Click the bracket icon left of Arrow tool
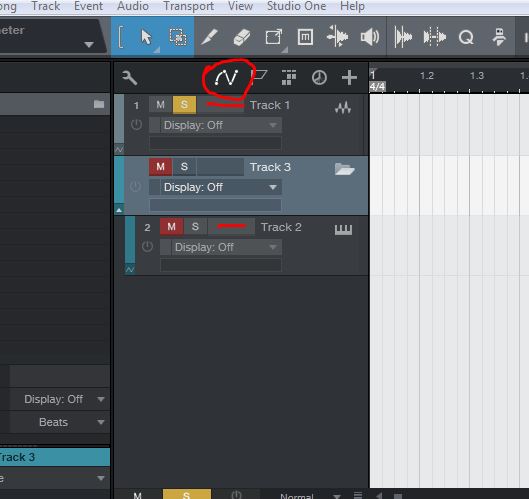This screenshot has width=529, height=499. pyautogui.click(x=121, y=37)
